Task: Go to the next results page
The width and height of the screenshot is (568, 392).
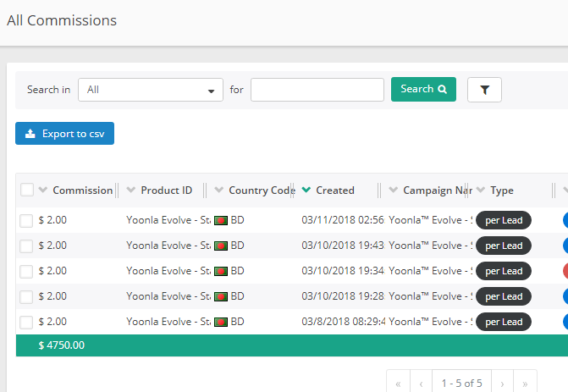Action: click(x=502, y=384)
